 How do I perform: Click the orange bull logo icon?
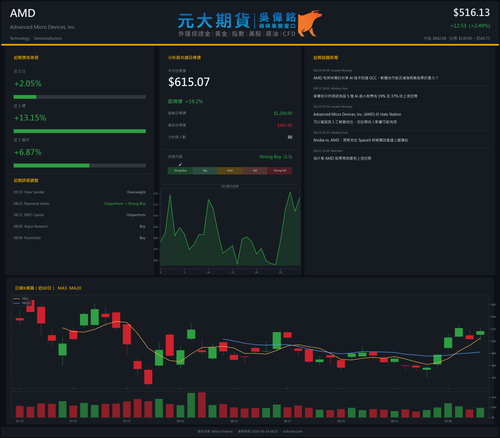[309, 23]
